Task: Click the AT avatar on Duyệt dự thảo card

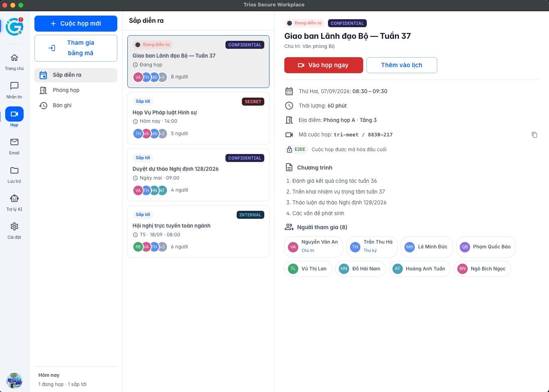Action: 162,190
